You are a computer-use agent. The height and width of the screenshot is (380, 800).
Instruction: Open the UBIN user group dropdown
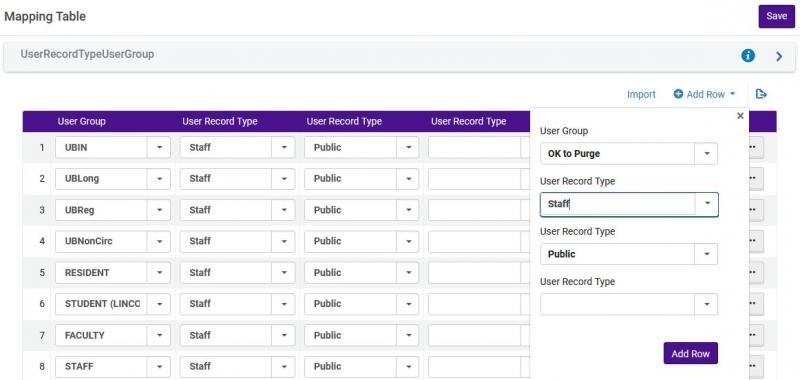tap(159, 147)
